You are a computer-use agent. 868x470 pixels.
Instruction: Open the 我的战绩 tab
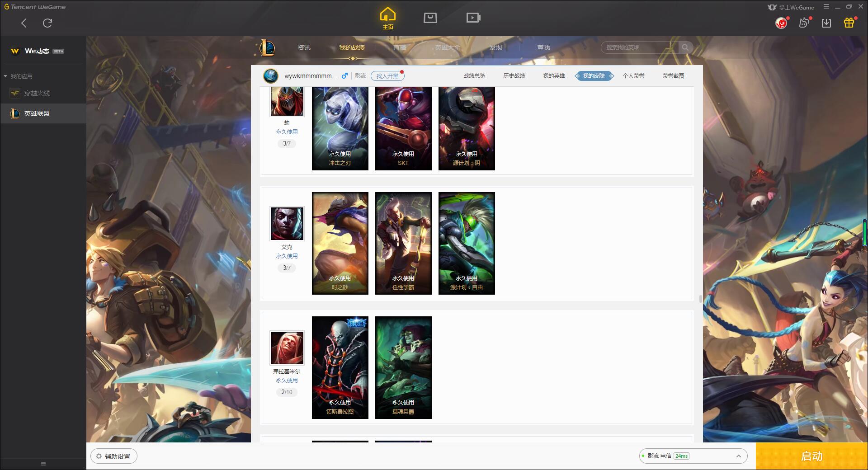coord(352,47)
